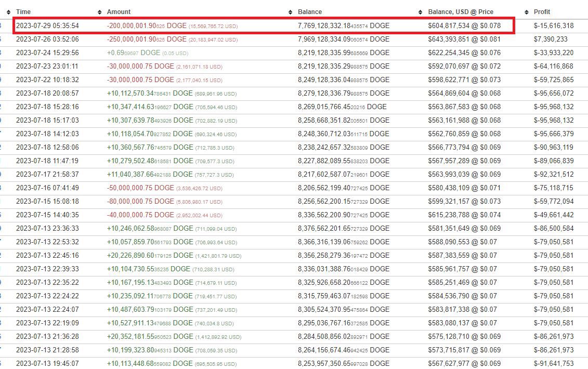This screenshot has width=588, height=369.
Task: Select timestamp 2023-07-13 22:19:09
Action: (48, 323)
